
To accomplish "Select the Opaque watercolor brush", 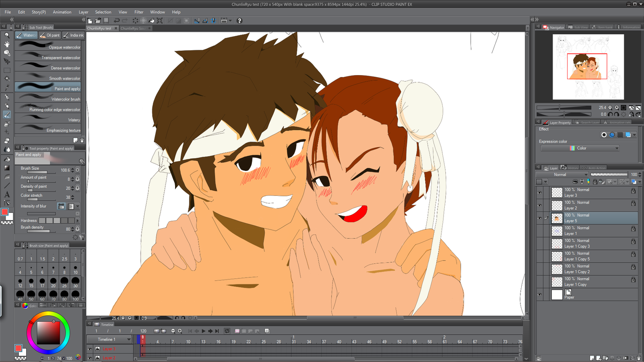I will tap(48, 46).
